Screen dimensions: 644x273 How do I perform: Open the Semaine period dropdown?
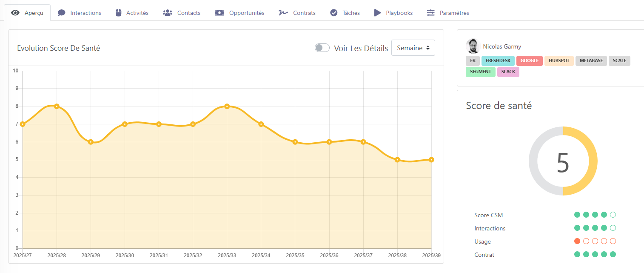coord(413,48)
